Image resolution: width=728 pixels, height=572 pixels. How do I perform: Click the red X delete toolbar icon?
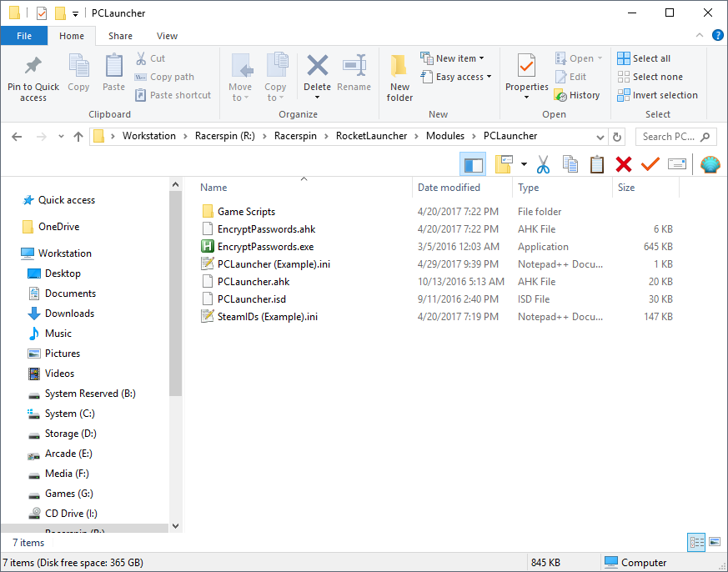(624, 164)
